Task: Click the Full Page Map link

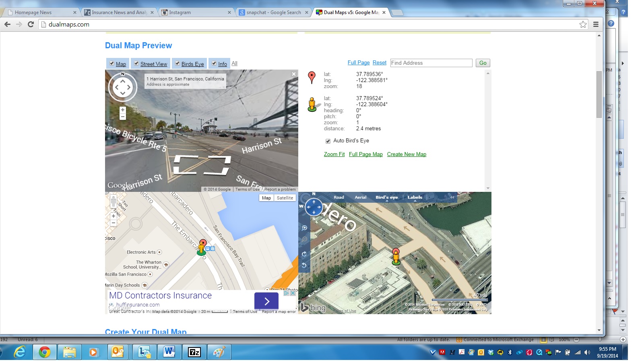Action: coord(366,154)
